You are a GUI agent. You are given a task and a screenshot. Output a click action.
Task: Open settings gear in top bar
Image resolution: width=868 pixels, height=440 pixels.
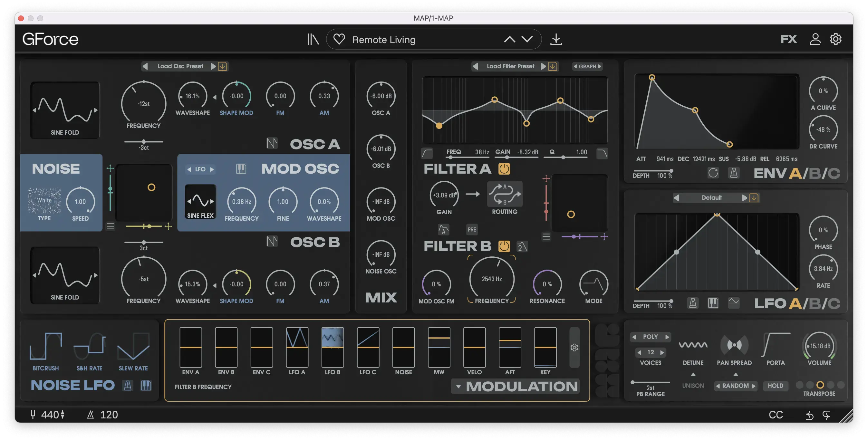tap(836, 39)
